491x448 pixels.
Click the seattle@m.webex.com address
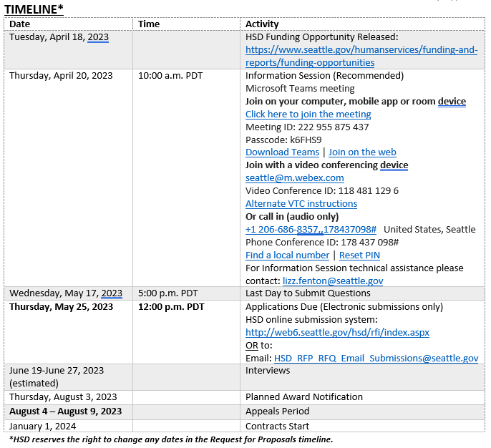pyautogui.click(x=294, y=178)
